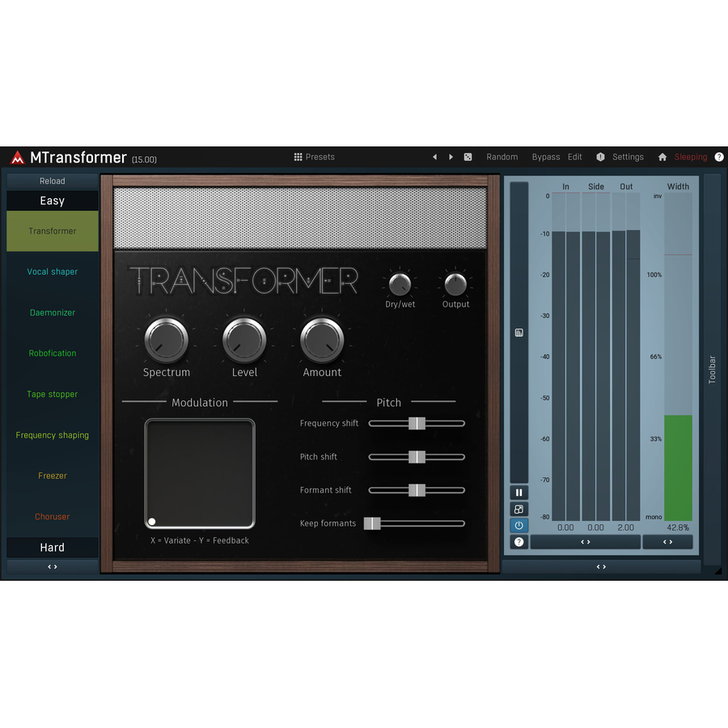
Task: Open the Presets menu
Action: click(315, 157)
